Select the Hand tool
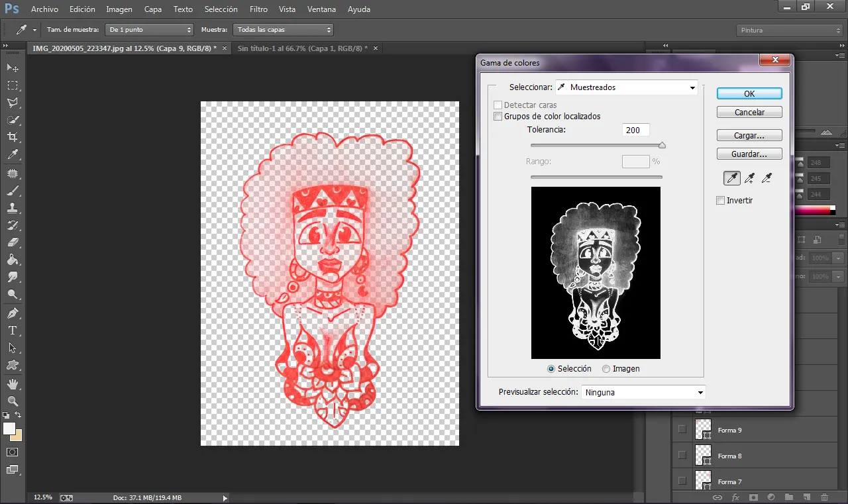Image resolution: width=848 pixels, height=504 pixels. (13, 383)
